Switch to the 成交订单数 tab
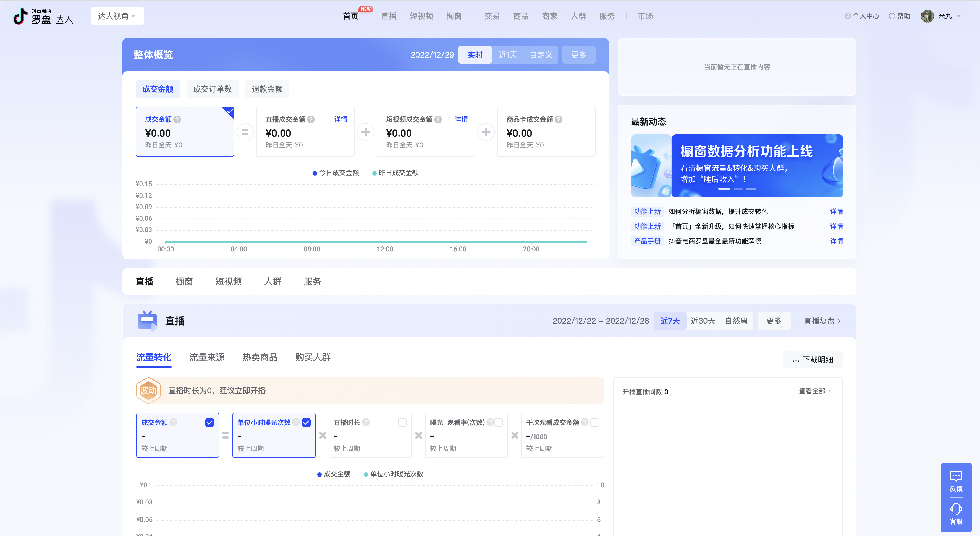 pyautogui.click(x=212, y=89)
